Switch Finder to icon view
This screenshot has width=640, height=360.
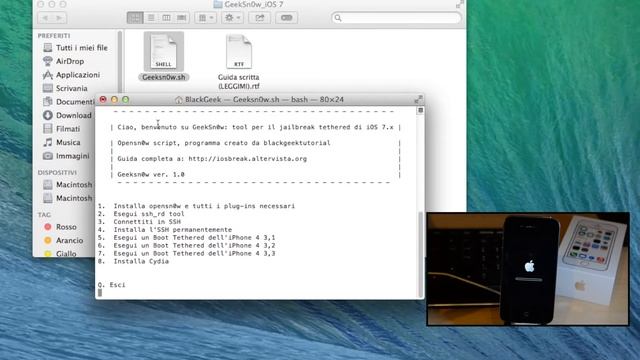[x=135, y=18]
